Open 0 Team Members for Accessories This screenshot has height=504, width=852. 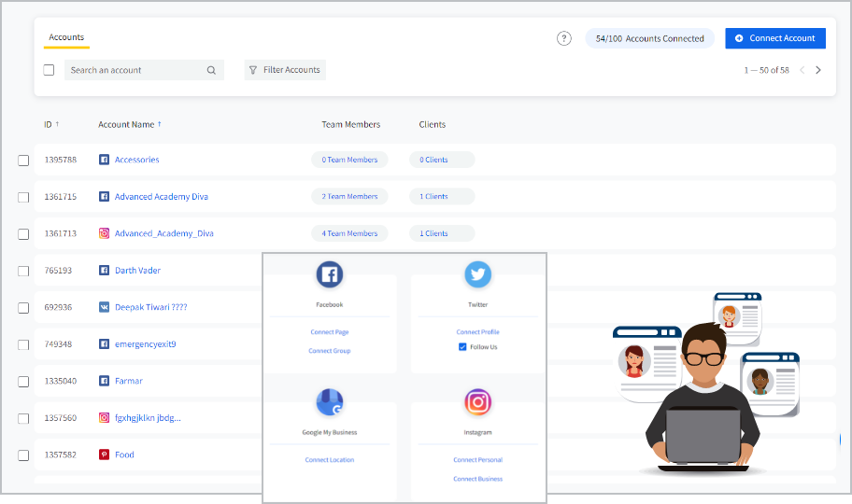point(349,160)
